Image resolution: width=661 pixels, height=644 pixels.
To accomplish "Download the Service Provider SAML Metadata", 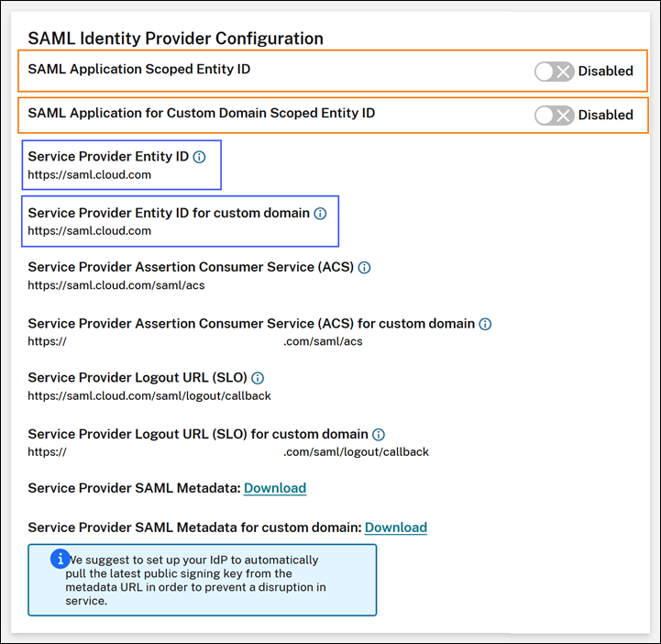I will (275, 488).
